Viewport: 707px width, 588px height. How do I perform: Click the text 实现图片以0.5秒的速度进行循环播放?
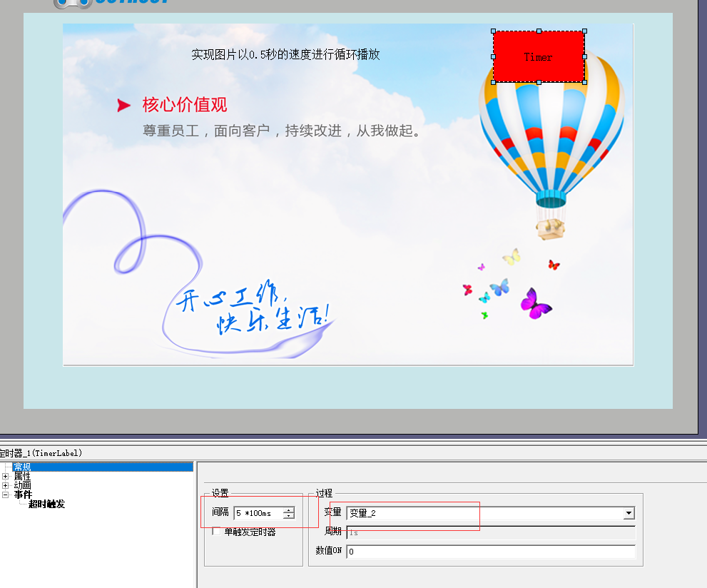(x=285, y=54)
